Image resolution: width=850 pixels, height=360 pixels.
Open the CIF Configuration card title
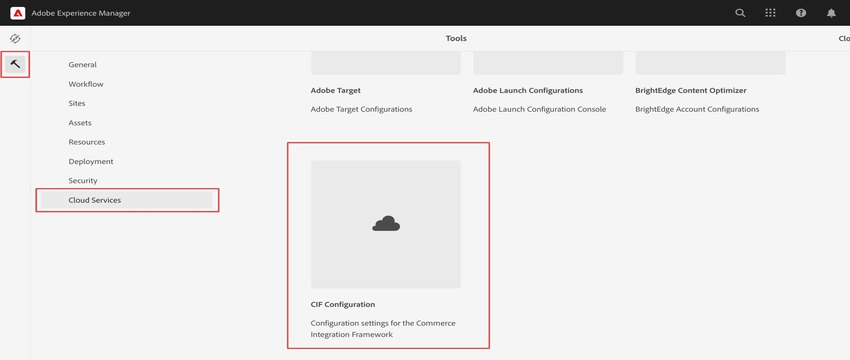tap(343, 305)
